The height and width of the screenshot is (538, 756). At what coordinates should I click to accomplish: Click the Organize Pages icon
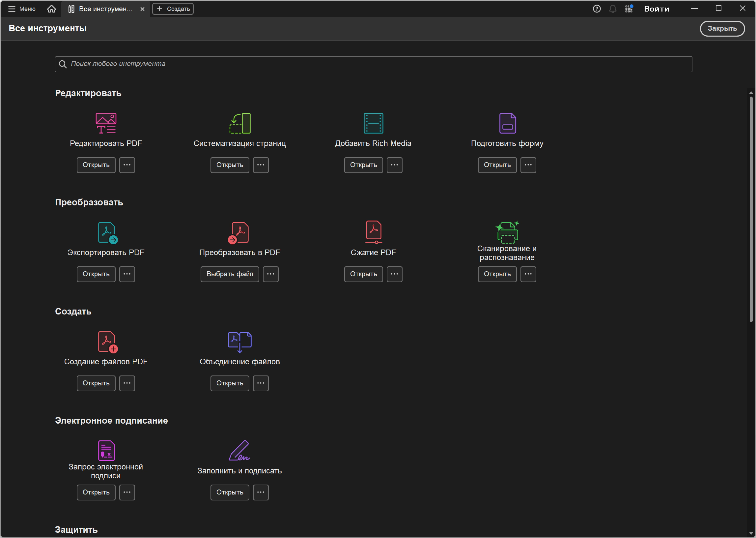[240, 123]
